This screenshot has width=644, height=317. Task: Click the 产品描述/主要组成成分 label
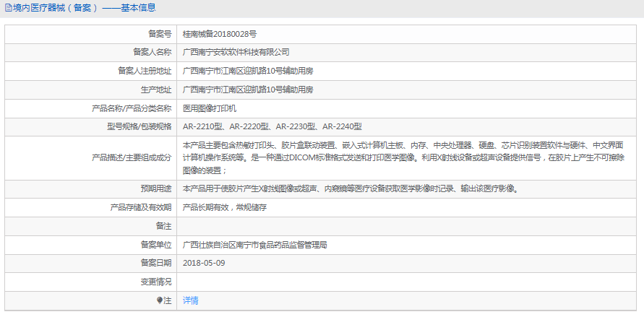point(132,158)
